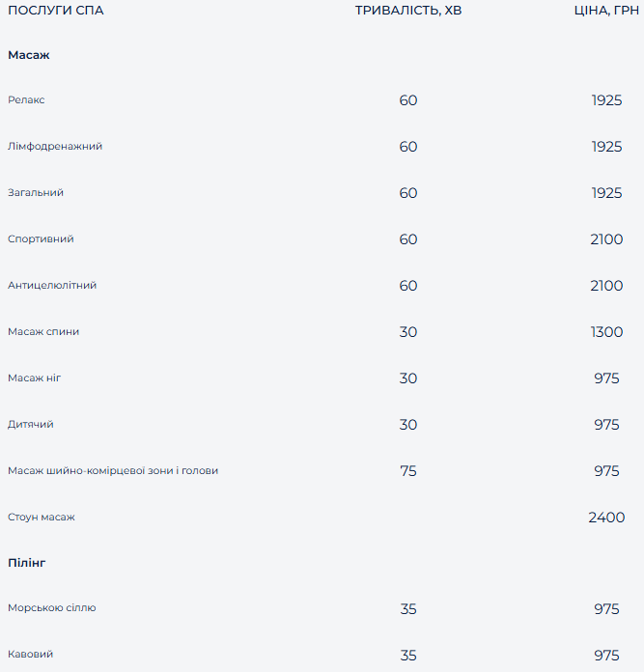The image size is (644, 672).
Task: Click the ПОСЛУГИ СПА column header
Action: 56,11
